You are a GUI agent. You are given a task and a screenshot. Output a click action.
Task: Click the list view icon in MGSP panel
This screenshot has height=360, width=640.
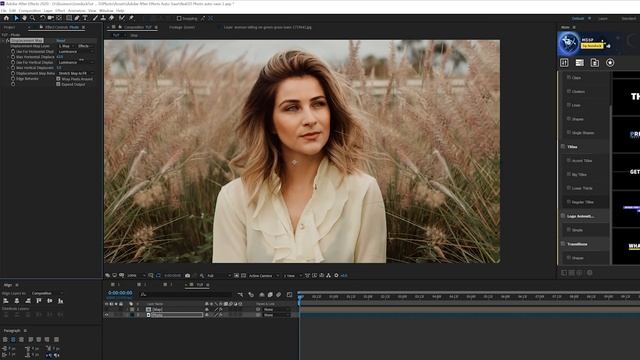580,62
